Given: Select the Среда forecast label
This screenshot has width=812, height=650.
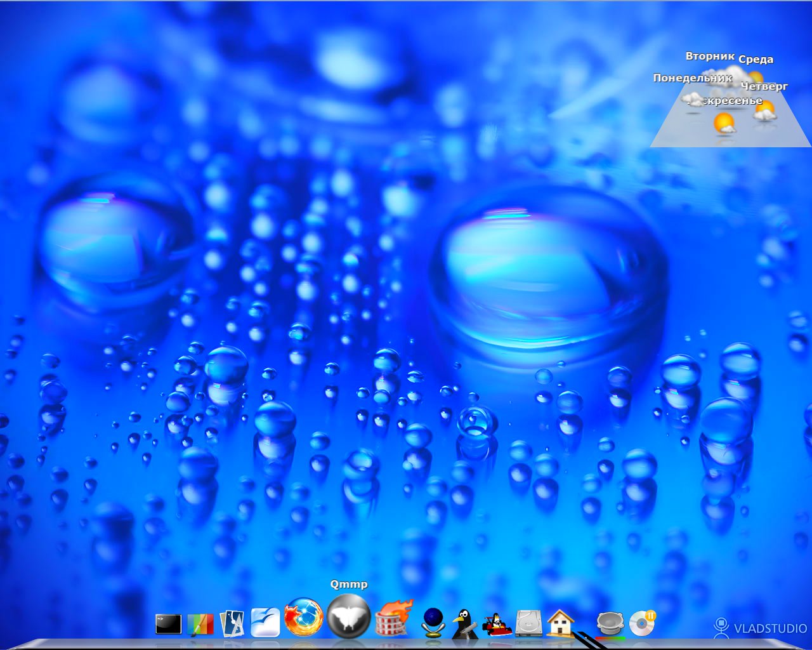Looking at the screenshot, I should tap(756, 60).
